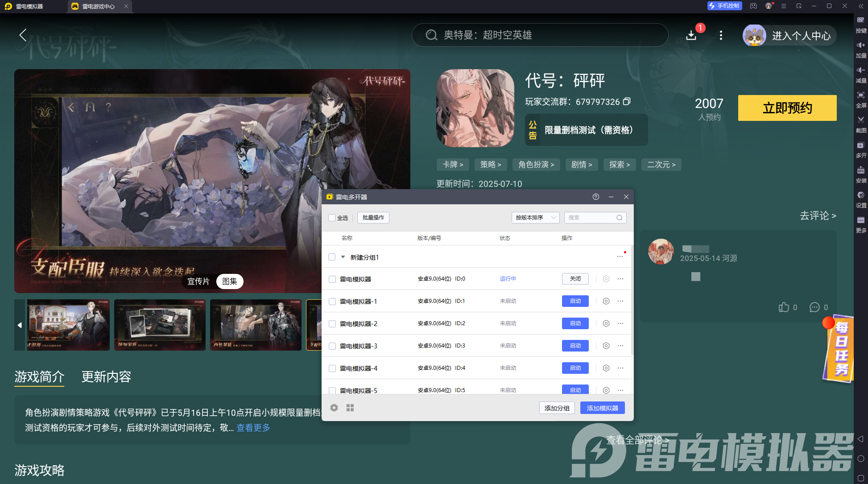Screen dimensions: 868x484
Task: Click the thumbs up icon on comment
Action: point(784,307)
